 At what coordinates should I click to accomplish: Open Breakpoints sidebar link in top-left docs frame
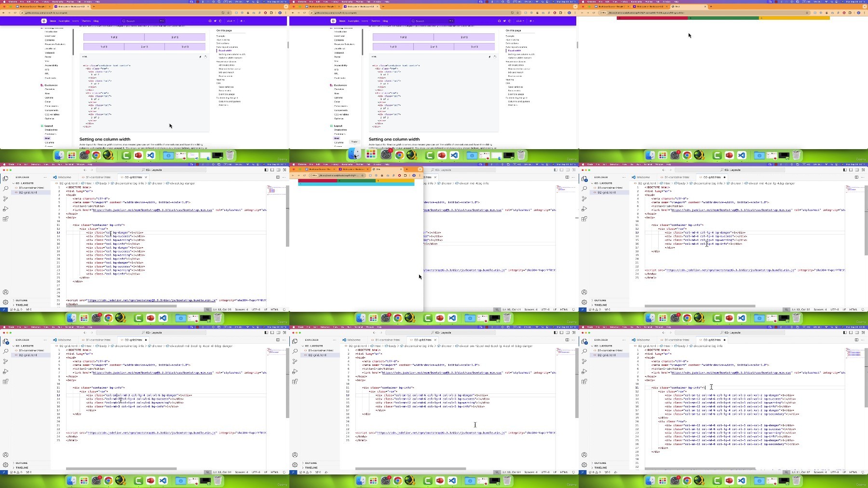(x=51, y=130)
